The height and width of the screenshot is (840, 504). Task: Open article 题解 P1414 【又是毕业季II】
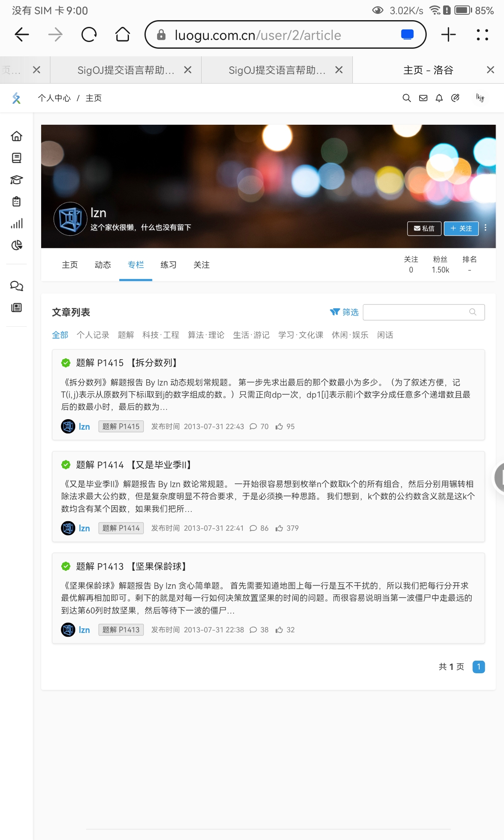point(134,465)
